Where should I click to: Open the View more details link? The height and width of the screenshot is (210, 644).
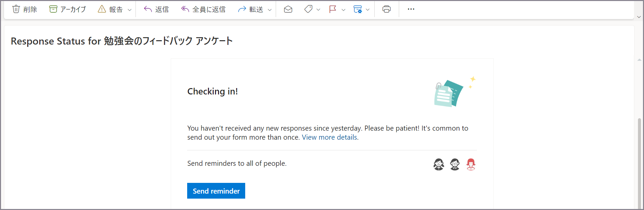(329, 137)
